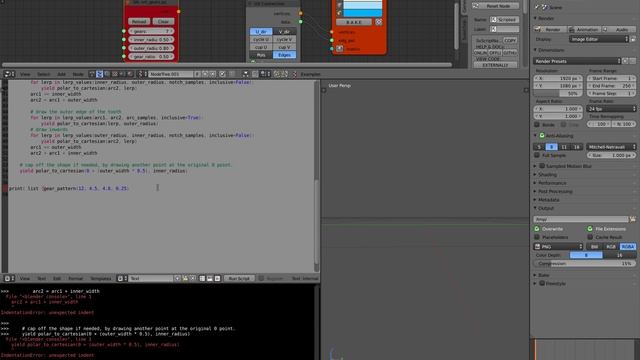Image resolution: width=640 pixels, height=360 pixels.
Task: Toggle the File Extensions checkbox
Action: 590,229
